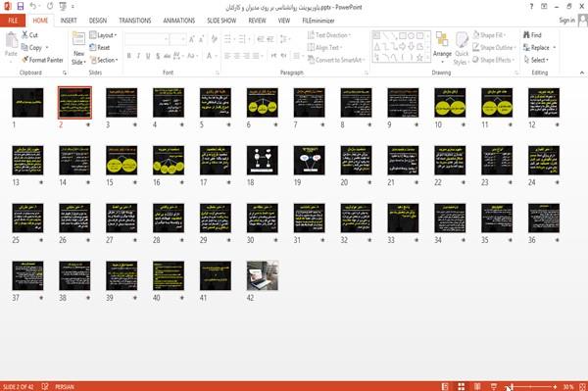
Task: Click the Replace button
Action: 537,48
